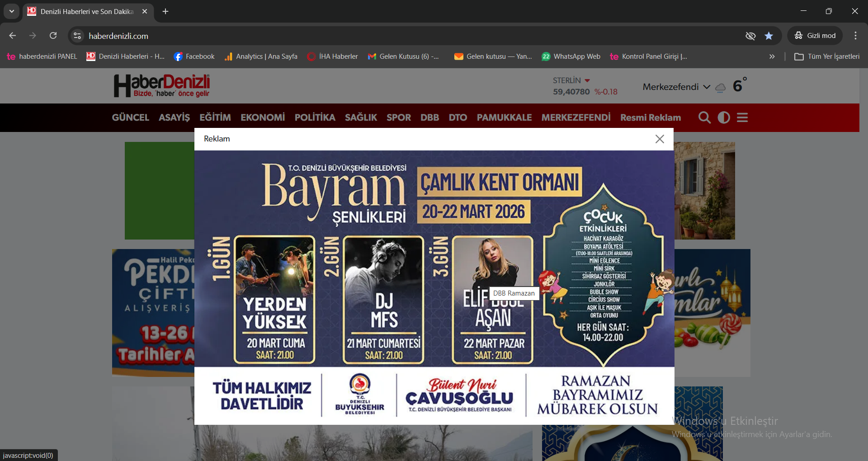Open WhatsApp Web bookmark
Screen dimensions: 868x461
(x=571, y=56)
